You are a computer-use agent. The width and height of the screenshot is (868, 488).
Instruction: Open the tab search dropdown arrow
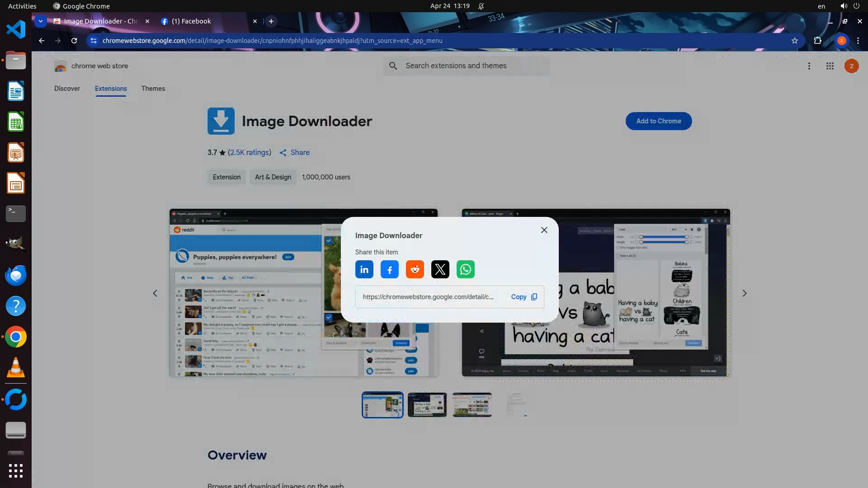41,21
